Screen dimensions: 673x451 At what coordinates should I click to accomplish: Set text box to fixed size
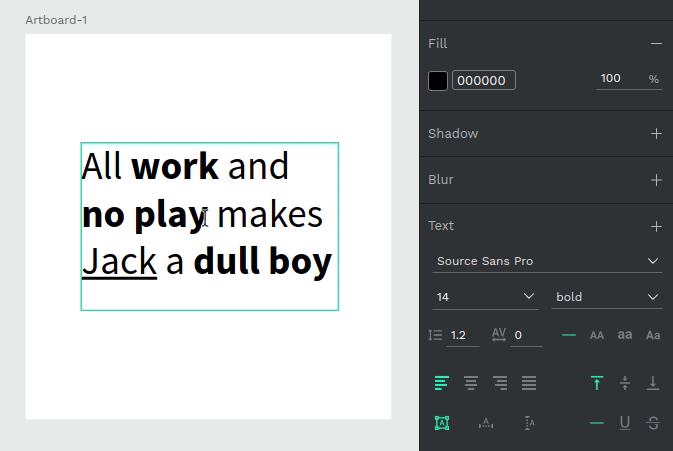441,423
